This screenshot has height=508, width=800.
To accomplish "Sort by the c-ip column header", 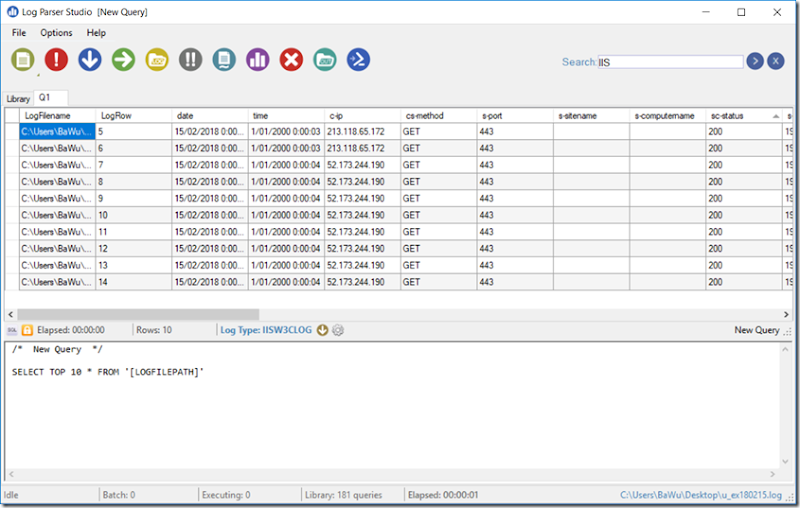I will point(362,116).
